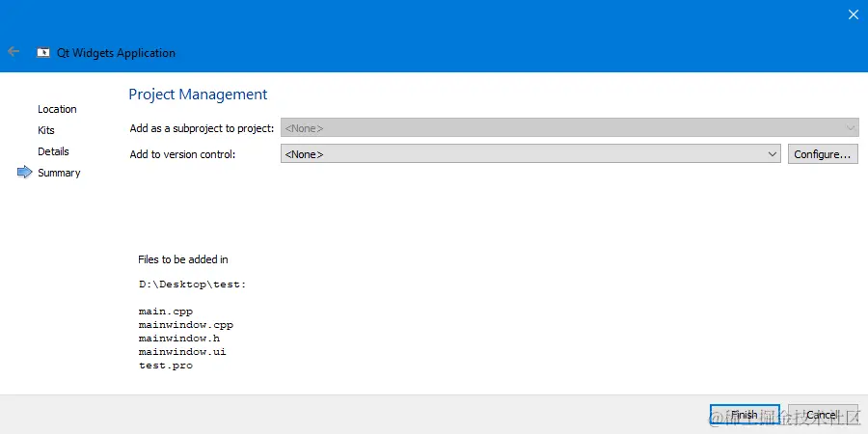Cancel the project wizard
This screenshot has width=868, height=434.
[823, 415]
